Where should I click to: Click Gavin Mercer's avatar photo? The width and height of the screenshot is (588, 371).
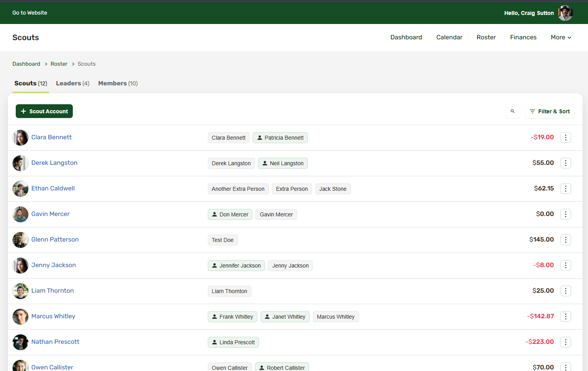[20, 214]
